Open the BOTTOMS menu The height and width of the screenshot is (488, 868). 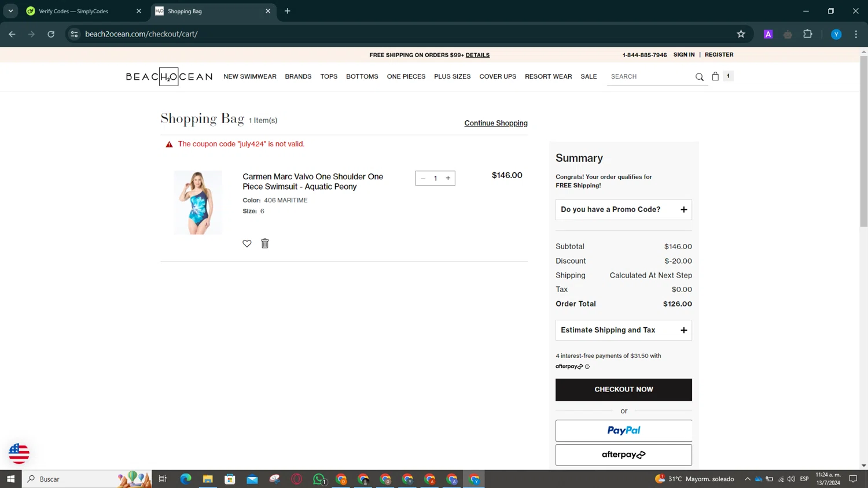click(x=362, y=76)
